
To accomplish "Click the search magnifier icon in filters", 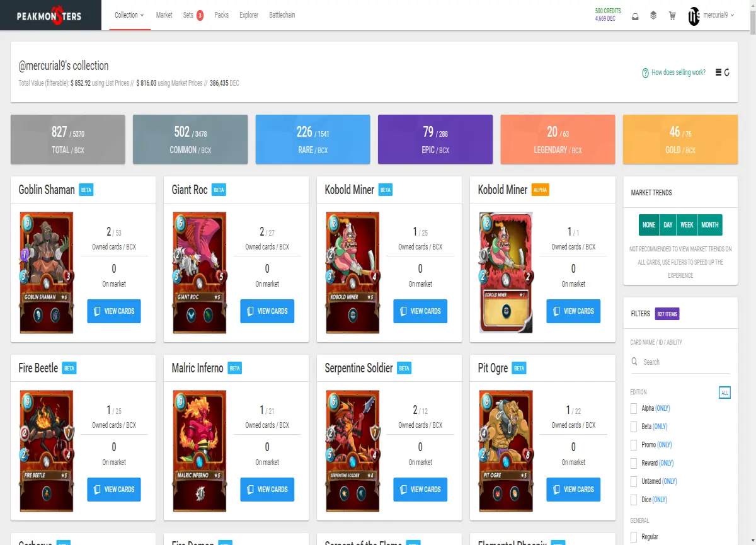I will coord(635,362).
